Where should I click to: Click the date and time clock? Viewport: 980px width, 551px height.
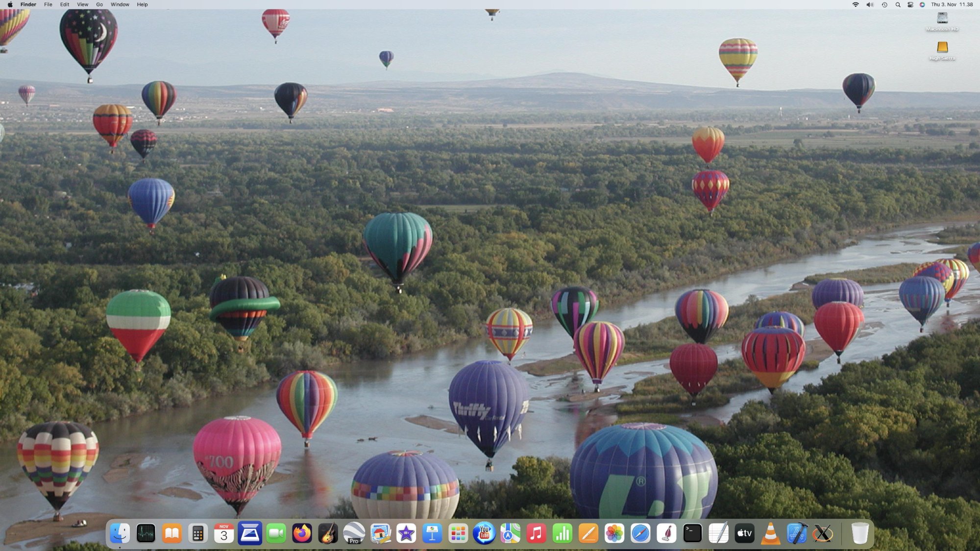[952, 4]
